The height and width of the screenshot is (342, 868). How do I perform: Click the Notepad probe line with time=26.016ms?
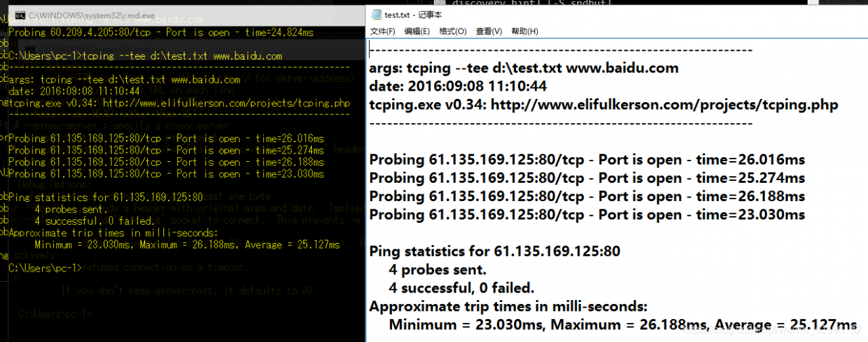tap(587, 160)
